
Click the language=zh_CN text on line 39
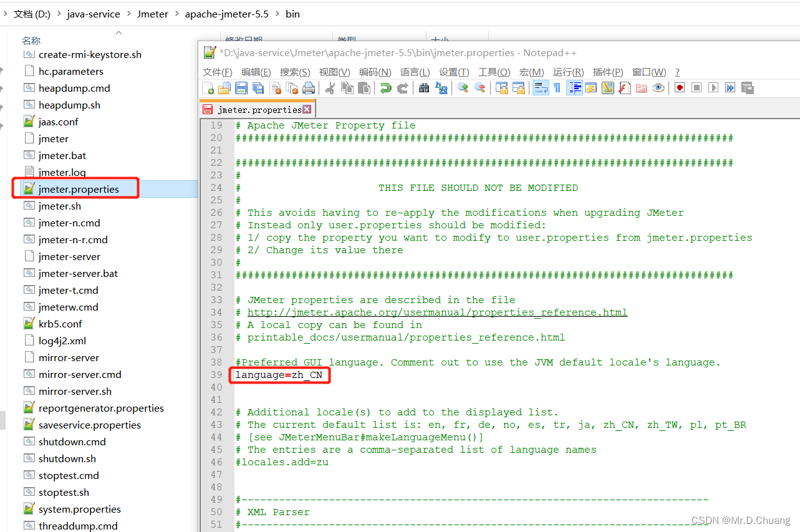pyautogui.click(x=279, y=375)
